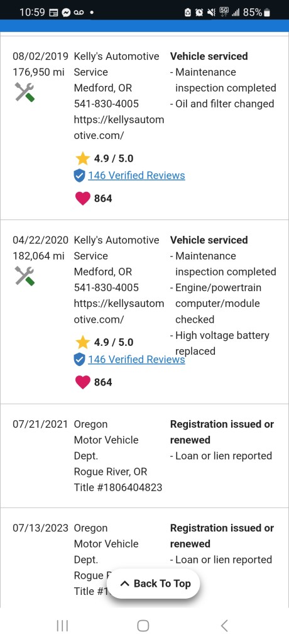Open the kellysautomotive.com URL in the 2019 entry
Image resolution: width=289 pixels, height=644 pixels.
point(119,127)
